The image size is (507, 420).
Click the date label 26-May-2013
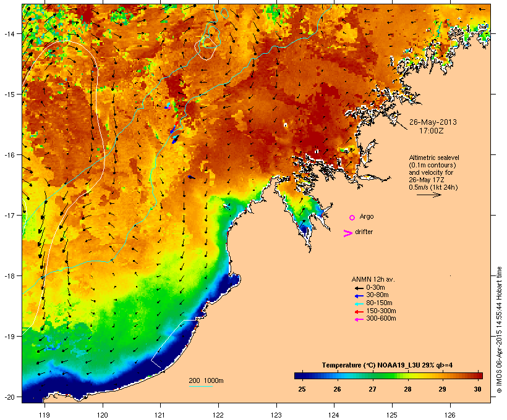click(x=433, y=122)
